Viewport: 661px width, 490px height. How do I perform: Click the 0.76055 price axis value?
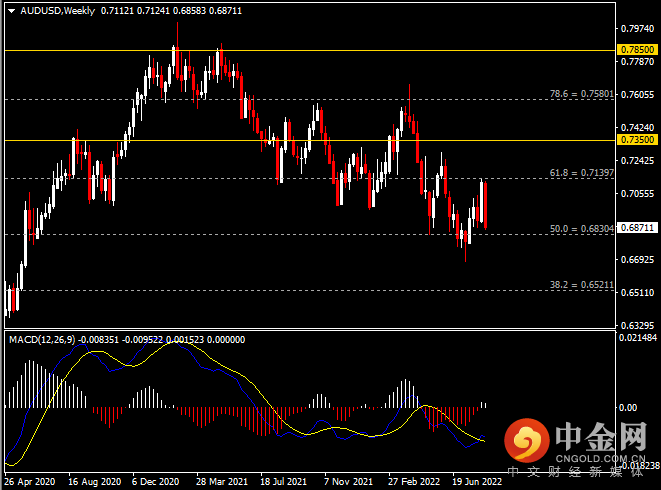[x=637, y=94]
